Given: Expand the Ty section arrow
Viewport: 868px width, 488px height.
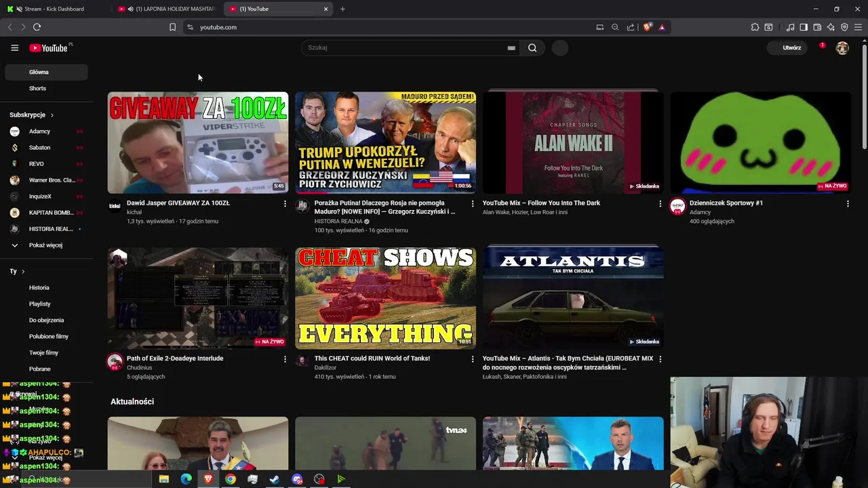Looking at the screenshot, I should pyautogui.click(x=23, y=271).
